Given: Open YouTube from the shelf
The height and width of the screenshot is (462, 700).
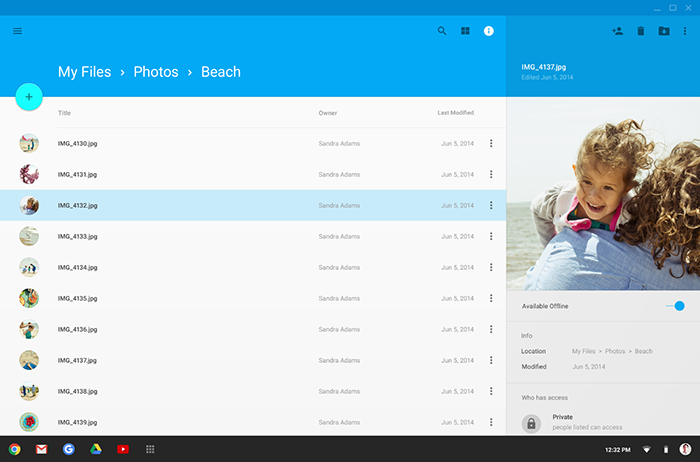Looking at the screenshot, I should point(123,449).
